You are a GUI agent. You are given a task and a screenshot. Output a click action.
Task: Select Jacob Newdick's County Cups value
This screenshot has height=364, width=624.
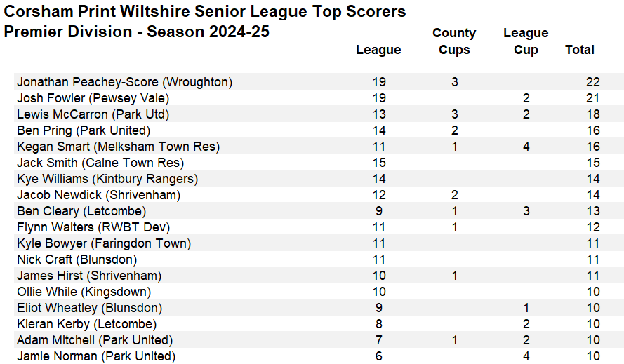[x=454, y=195]
